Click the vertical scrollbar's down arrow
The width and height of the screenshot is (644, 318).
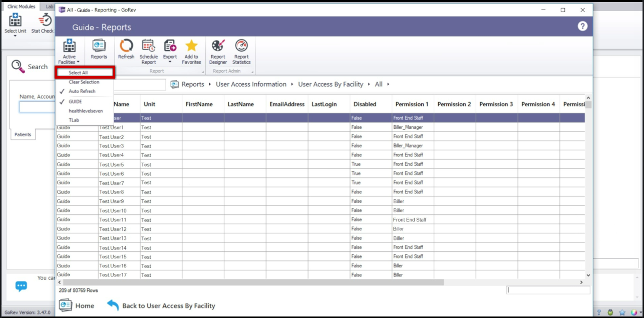(x=588, y=275)
